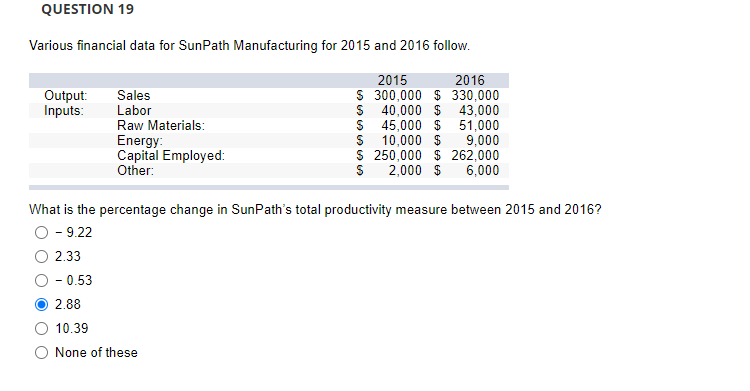Select the − 9.22 answer option
750x391 pixels.
[42, 233]
